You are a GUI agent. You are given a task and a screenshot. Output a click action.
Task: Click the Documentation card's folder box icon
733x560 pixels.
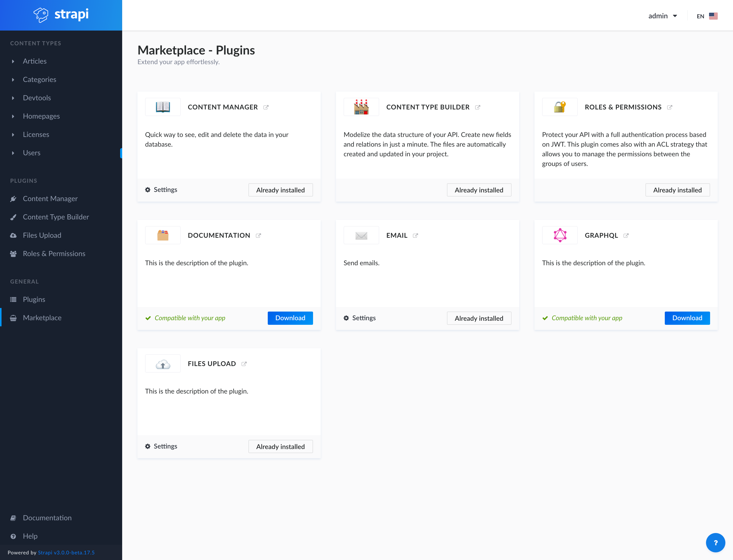coord(163,235)
